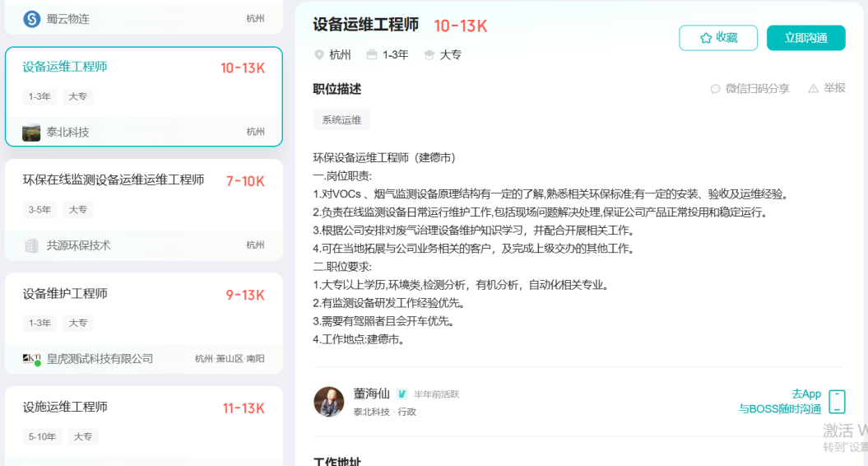
Task: Click the 收藏 star button
Action: (717, 38)
